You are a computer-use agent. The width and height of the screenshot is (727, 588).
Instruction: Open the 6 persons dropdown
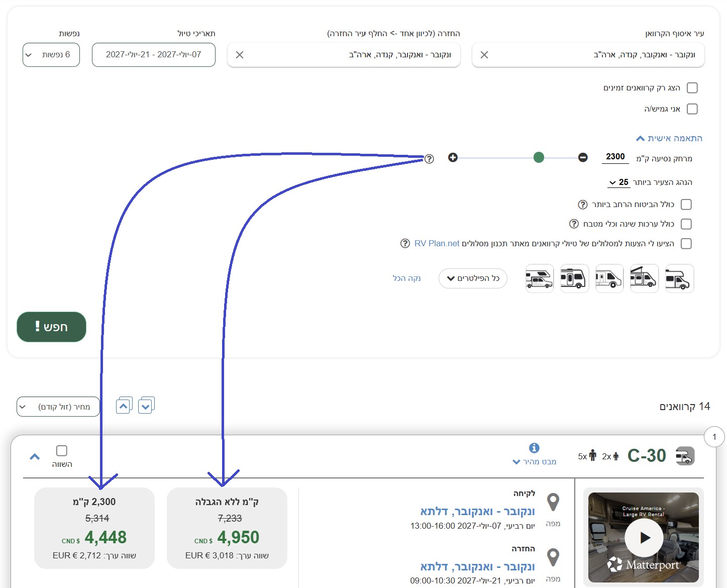coord(51,55)
